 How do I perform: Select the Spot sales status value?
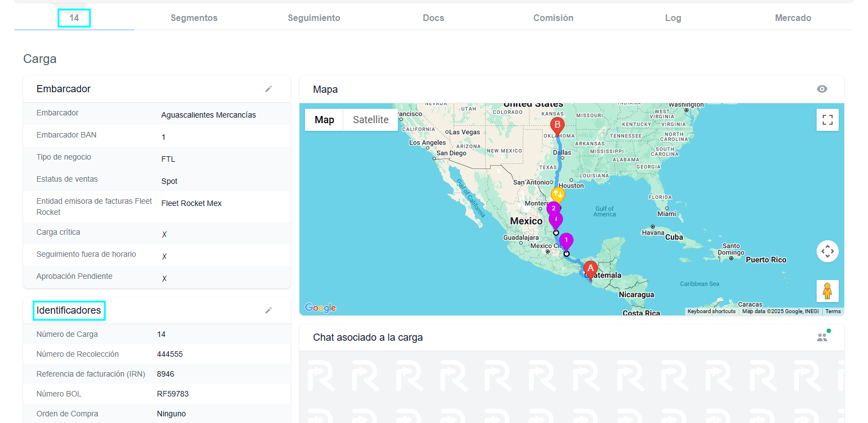[x=169, y=181]
